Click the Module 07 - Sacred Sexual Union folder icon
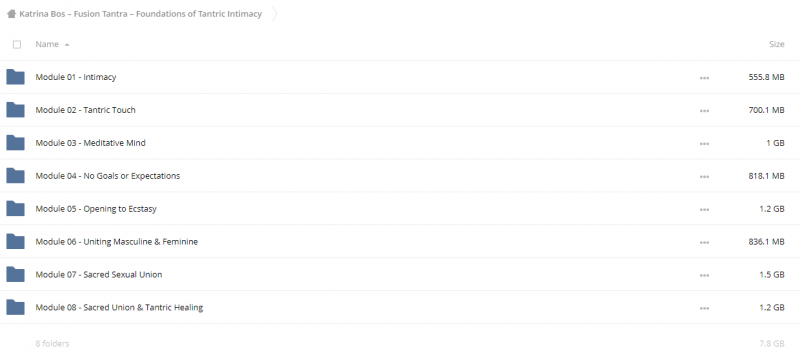 coord(15,274)
